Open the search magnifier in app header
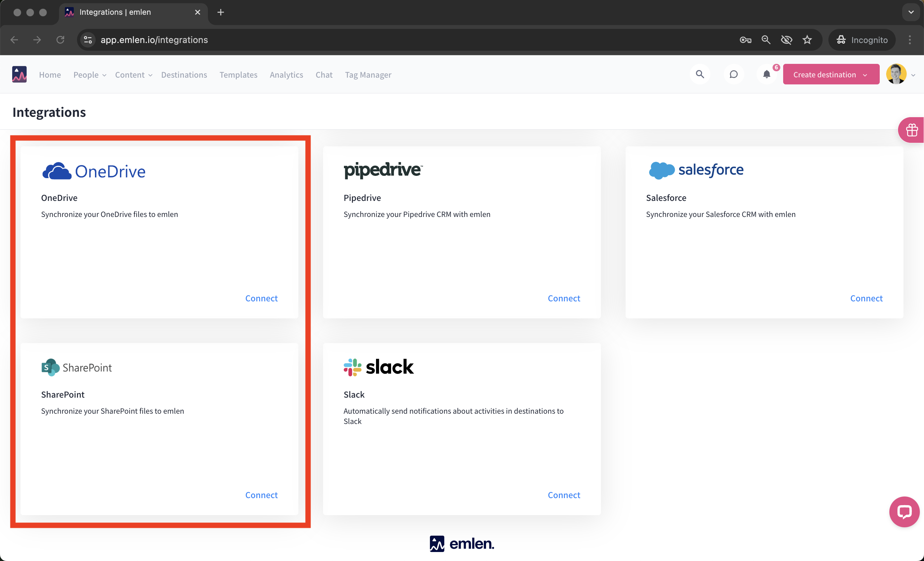The height and width of the screenshot is (561, 924). coord(700,74)
